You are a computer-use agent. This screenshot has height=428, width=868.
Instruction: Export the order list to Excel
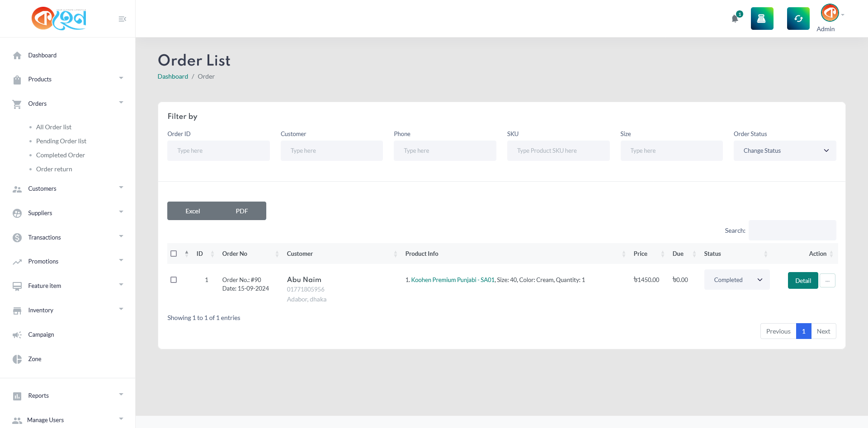click(x=193, y=211)
